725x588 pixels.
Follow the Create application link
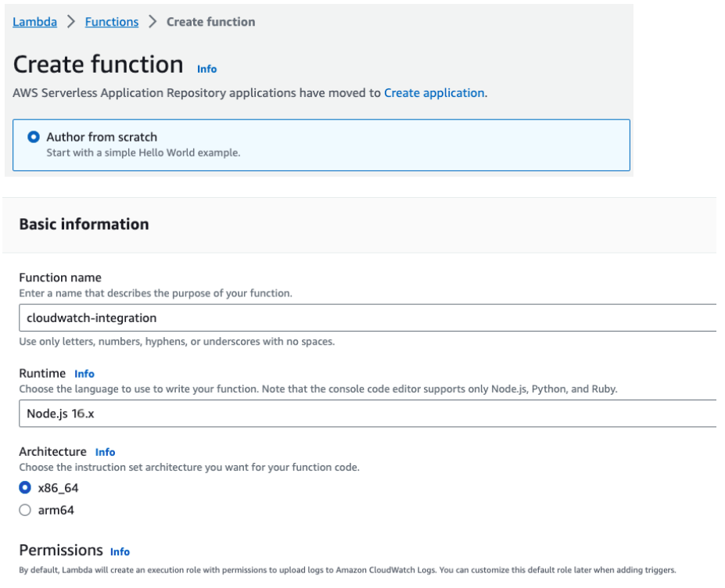(x=433, y=92)
